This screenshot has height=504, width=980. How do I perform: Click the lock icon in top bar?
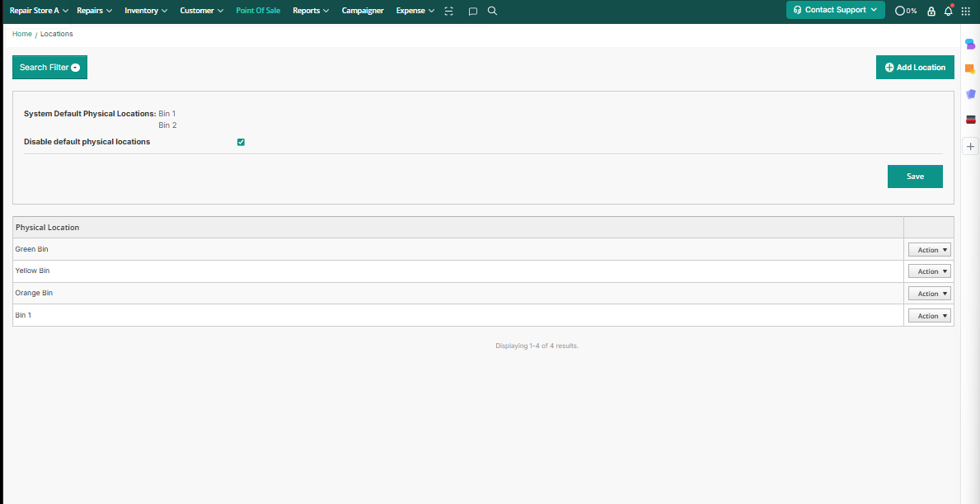(931, 11)
